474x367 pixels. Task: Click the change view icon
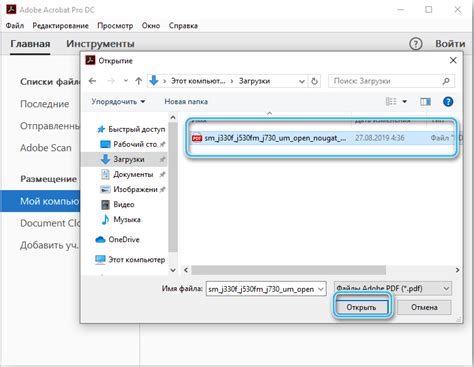[x=391, y=101]
